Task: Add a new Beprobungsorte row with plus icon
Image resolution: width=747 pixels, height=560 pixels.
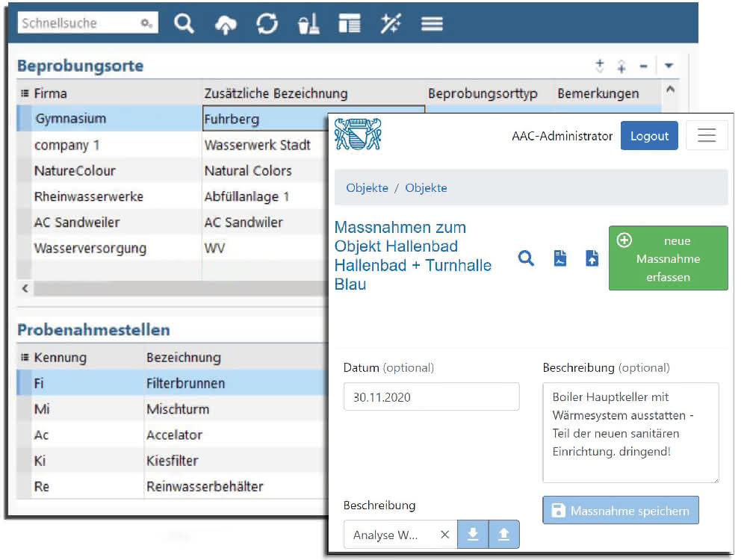Action: (x=600, y=66)
